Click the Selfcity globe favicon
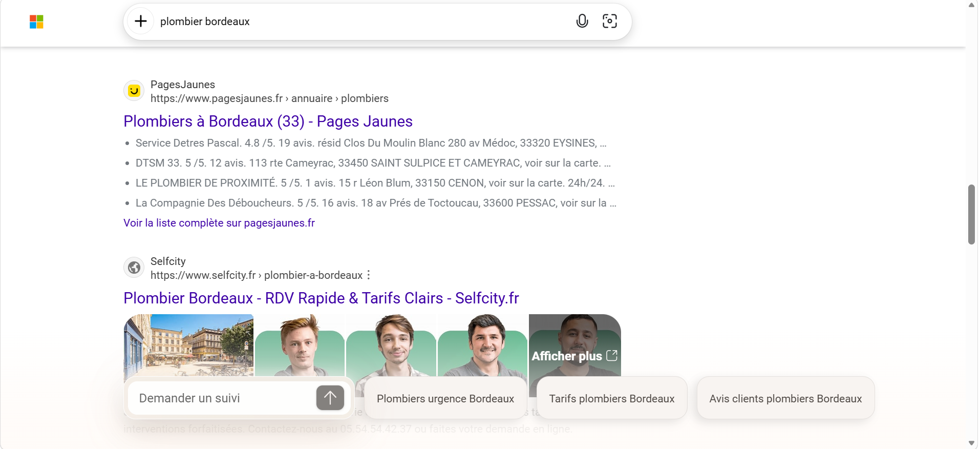This screenshot has height=449, width=980. [134, 268]
